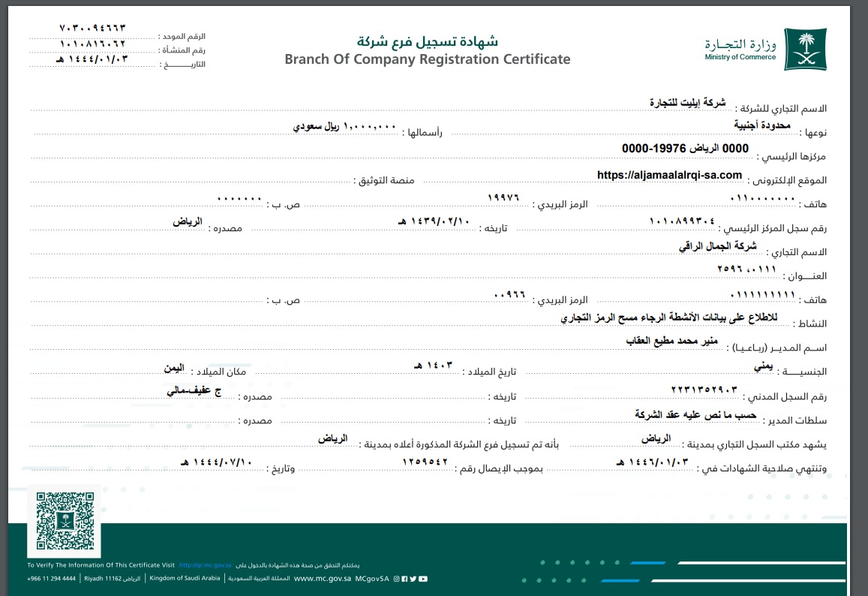Viewport: 868px width, 596px height.
Task: Open the aljamaalalrqi-sa.com website link
Action: click(x=669, y=176)
